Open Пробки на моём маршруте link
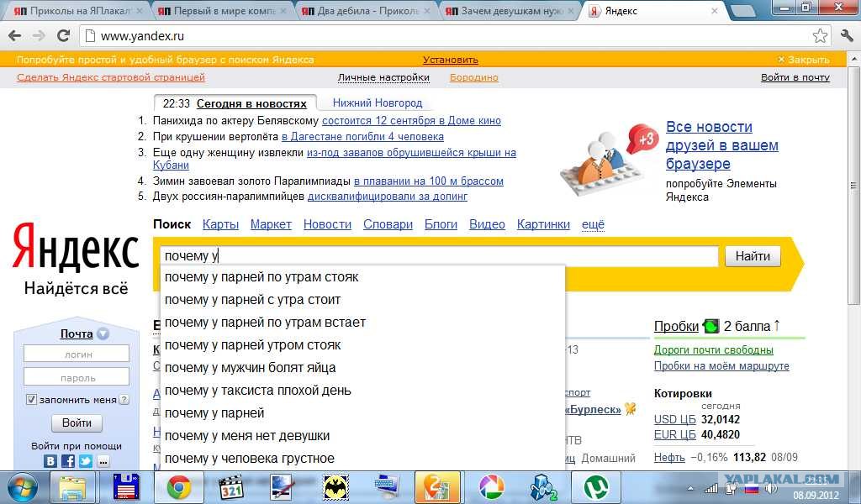The width and height of the screenshot is (861, 504). tap(721, 365)
